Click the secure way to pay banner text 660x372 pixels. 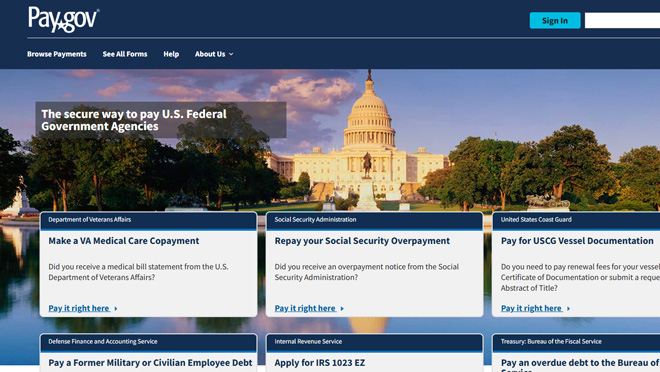click(134, 120)
